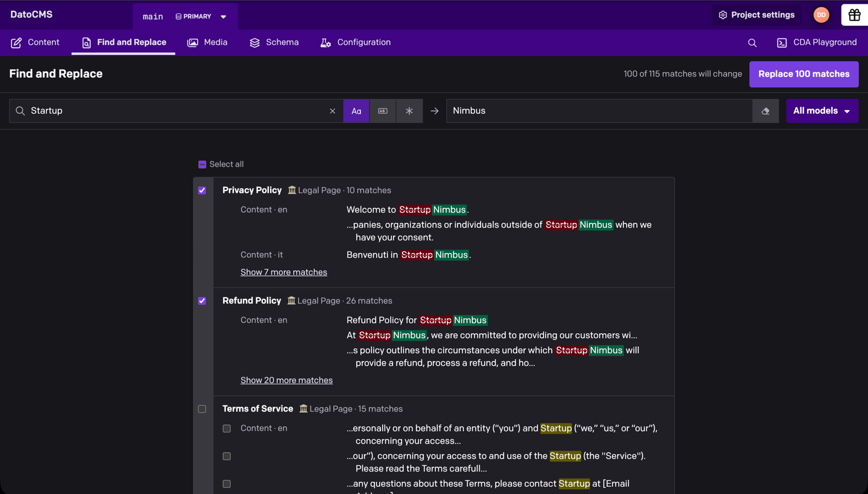Click the Find and Replace tab document icon
The width and height of the screenshot is (868, 494).
click(86, 43)
